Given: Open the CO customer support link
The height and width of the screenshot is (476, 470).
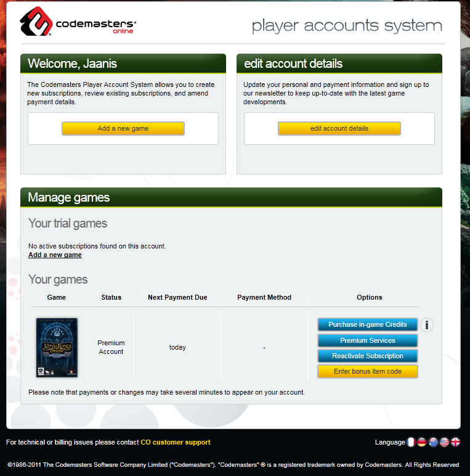Looking at the screenshot, I should pyautogui.click(x=176, y=442).
